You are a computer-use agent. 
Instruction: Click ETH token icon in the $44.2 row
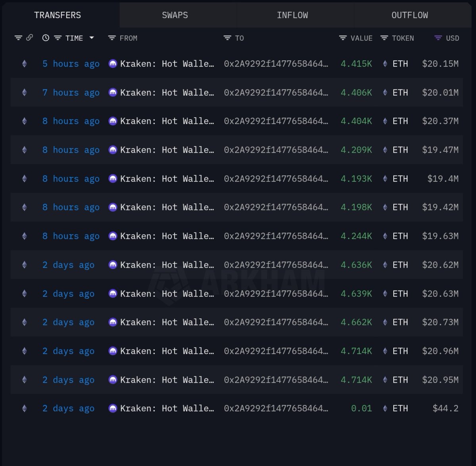[x=385, y=409]
